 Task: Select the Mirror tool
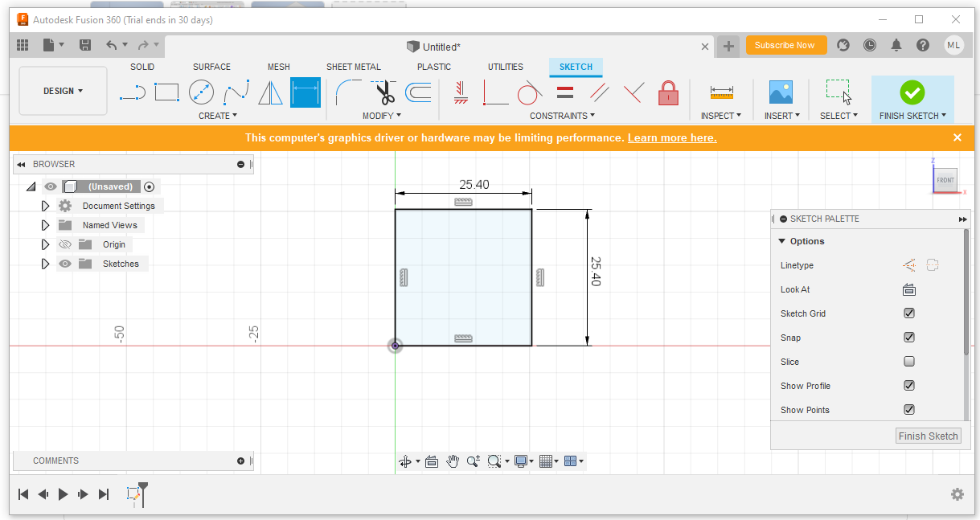[270, 92]
